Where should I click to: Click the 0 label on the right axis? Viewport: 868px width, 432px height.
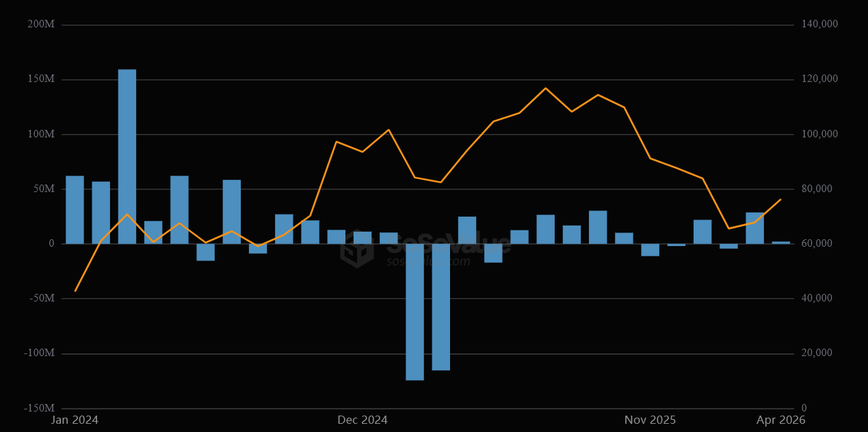tap(804, 408)
